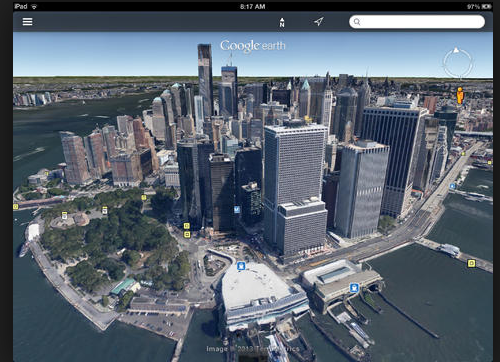Tap the my location arrow icon

click(319, 22)
